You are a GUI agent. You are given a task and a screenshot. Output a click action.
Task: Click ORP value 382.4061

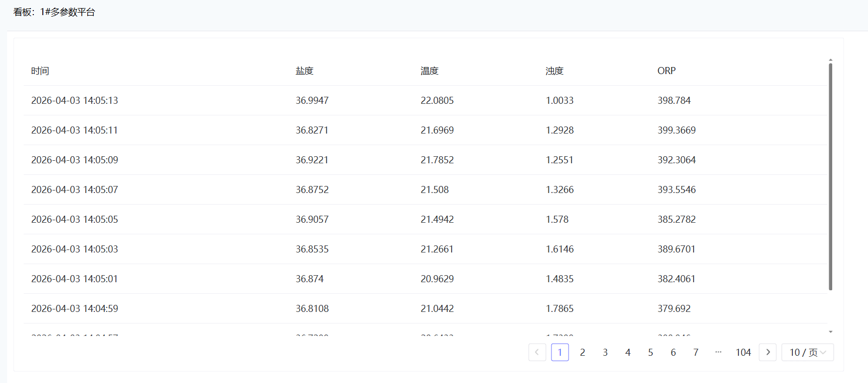click(676, 279)
